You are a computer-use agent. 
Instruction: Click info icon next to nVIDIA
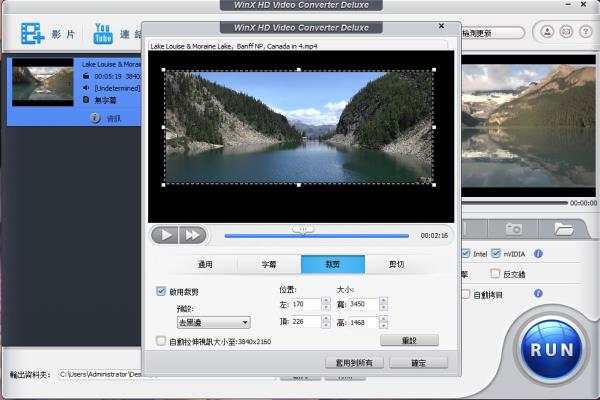[538, 253]
